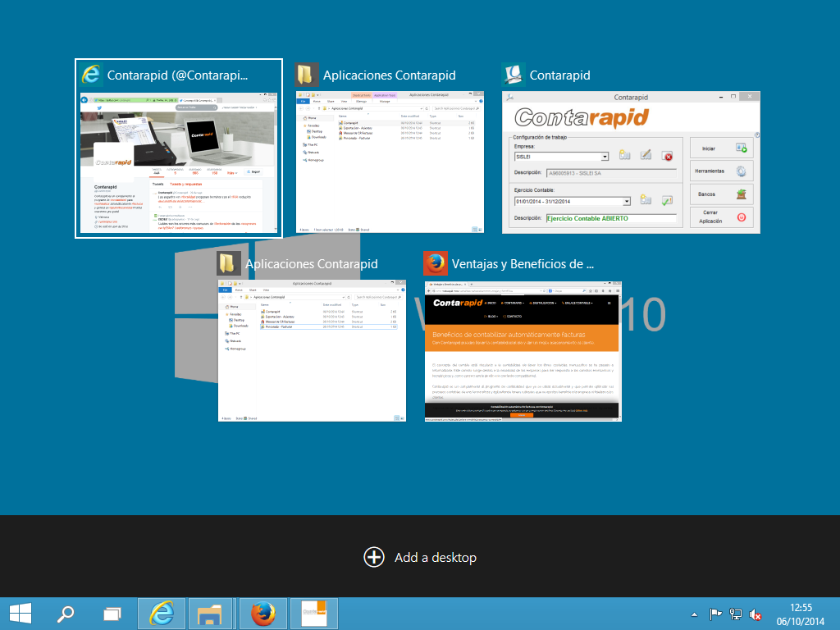Select the Contarapid Twitter Internet Explorer thumbnail
Viewport: 840px width, 630px height.
pos(178,163)
